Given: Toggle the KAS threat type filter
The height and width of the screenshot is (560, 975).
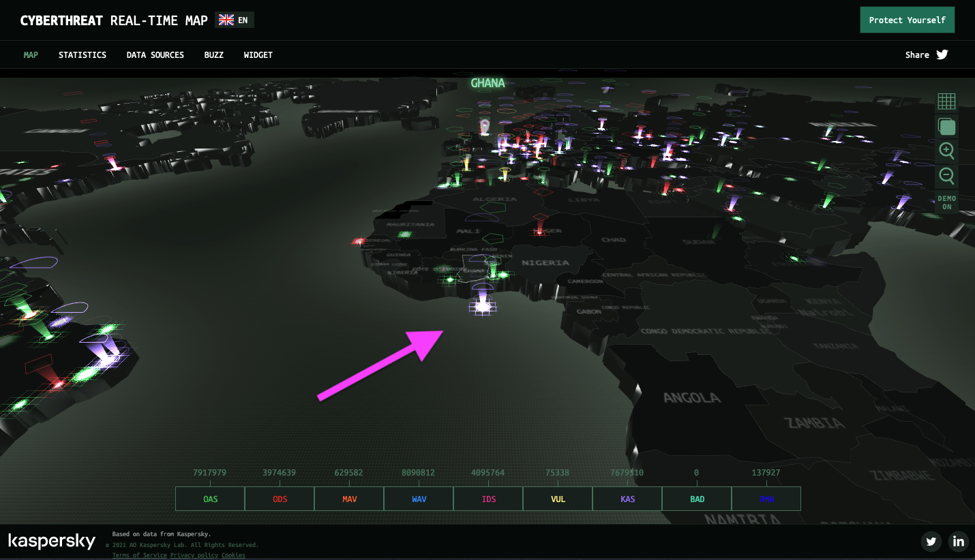Looking at the screenshot, I should [627, 499].
